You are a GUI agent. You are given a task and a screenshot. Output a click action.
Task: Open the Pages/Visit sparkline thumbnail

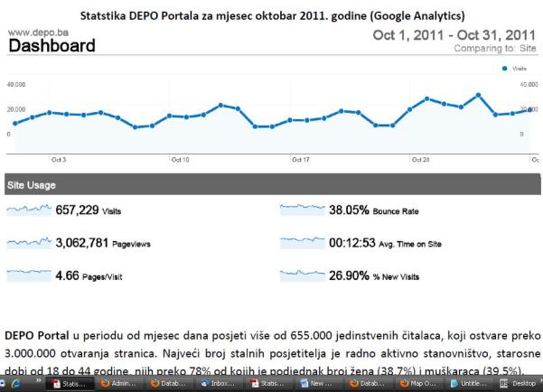click(x=29, y=275)
